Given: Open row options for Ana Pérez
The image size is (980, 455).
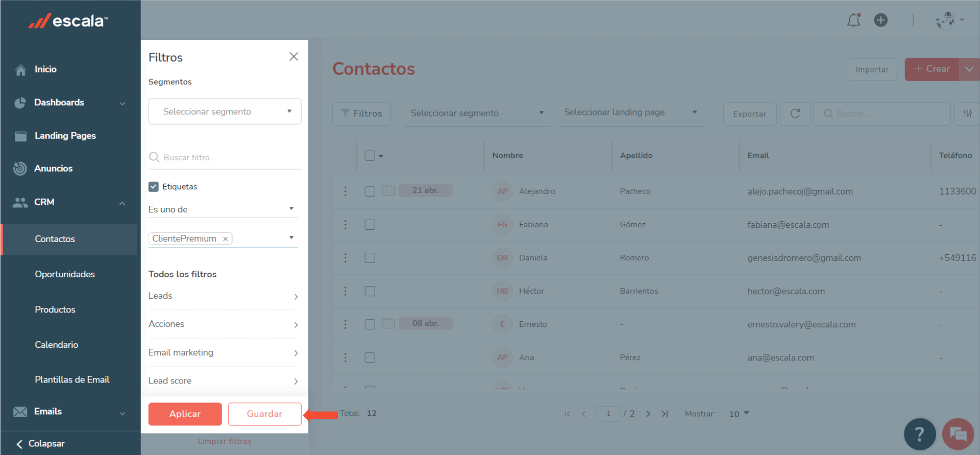Looking at the screenshot, I should [x=346, y=357].
